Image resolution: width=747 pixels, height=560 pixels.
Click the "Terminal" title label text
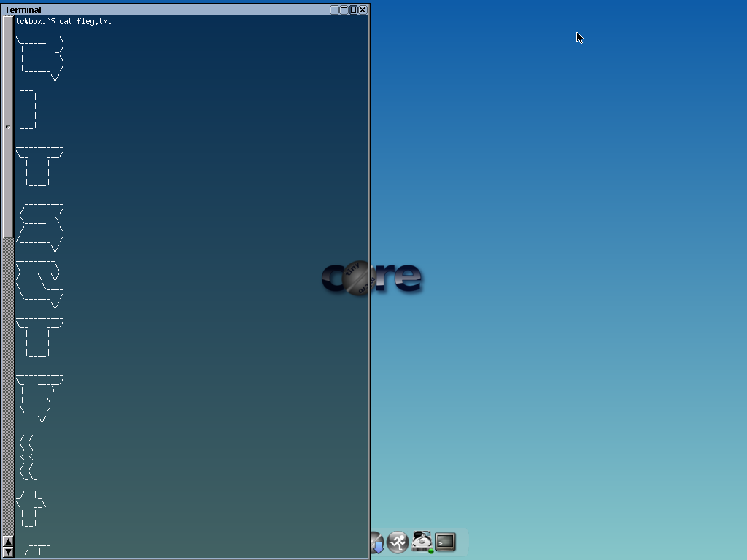pyautogui.click(x=23, y=10)
